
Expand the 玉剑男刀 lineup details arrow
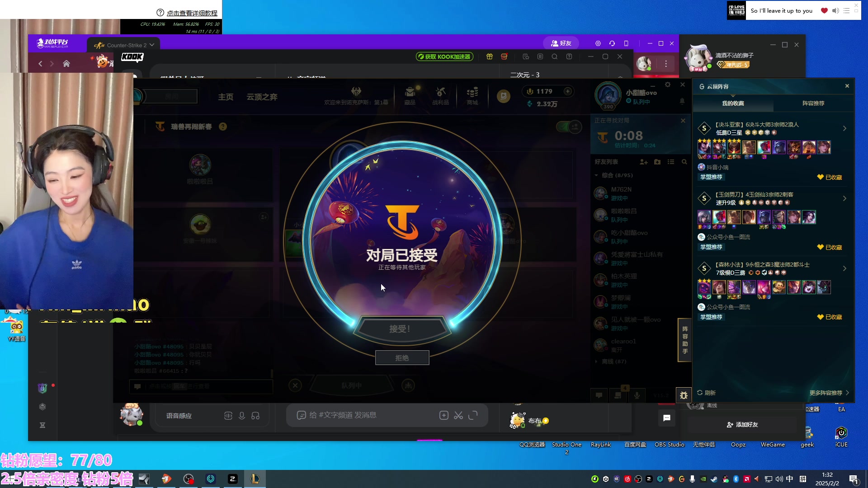point(844,199)
